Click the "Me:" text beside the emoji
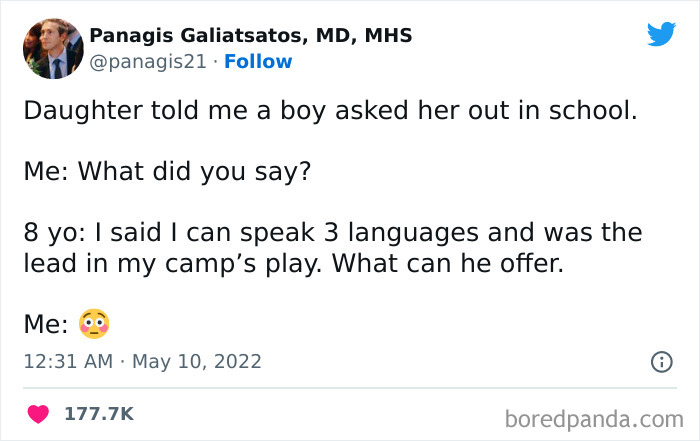Screen dimensions: 700x441 (x=45, y=323)
